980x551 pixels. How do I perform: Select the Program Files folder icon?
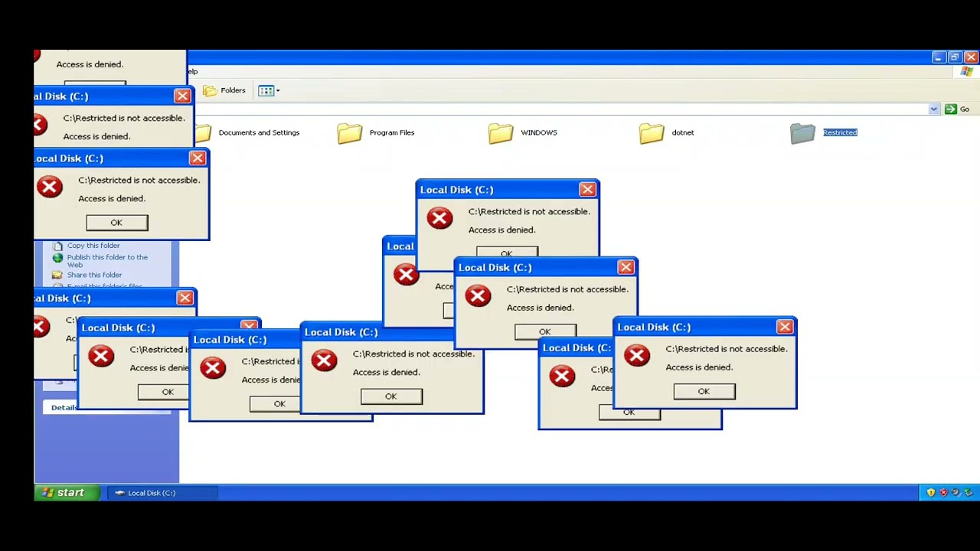point(350,133)
